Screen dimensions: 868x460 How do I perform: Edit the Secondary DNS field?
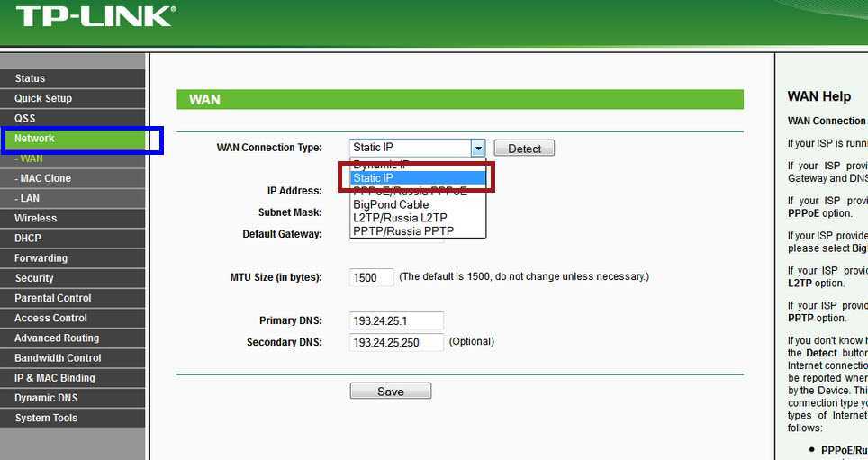point(396,342)
